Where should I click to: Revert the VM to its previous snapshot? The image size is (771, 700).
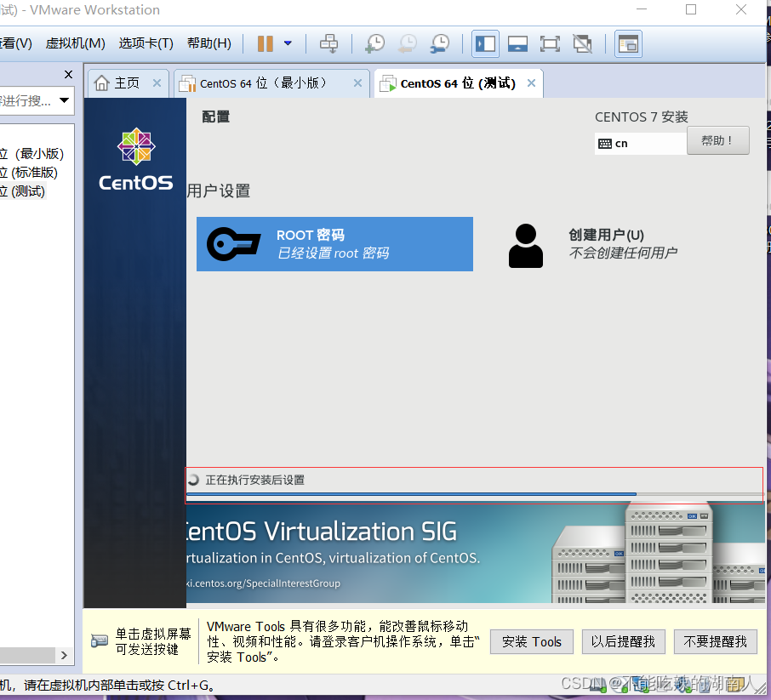(408, 43)
